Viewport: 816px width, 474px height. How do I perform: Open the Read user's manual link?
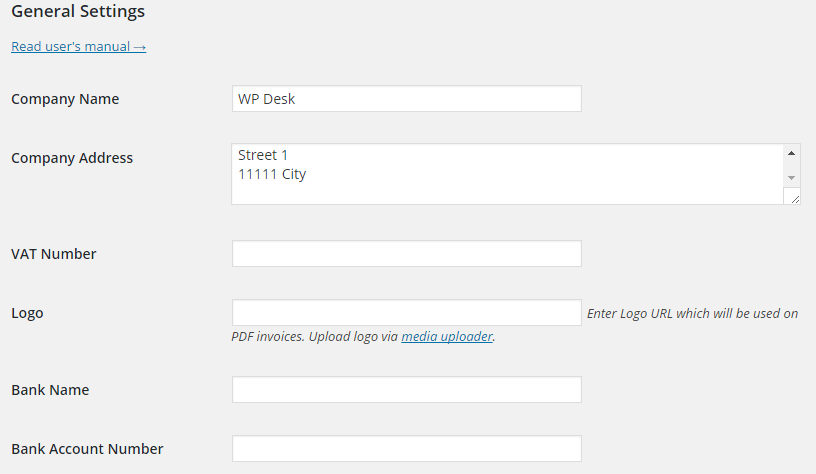(78, 46)
